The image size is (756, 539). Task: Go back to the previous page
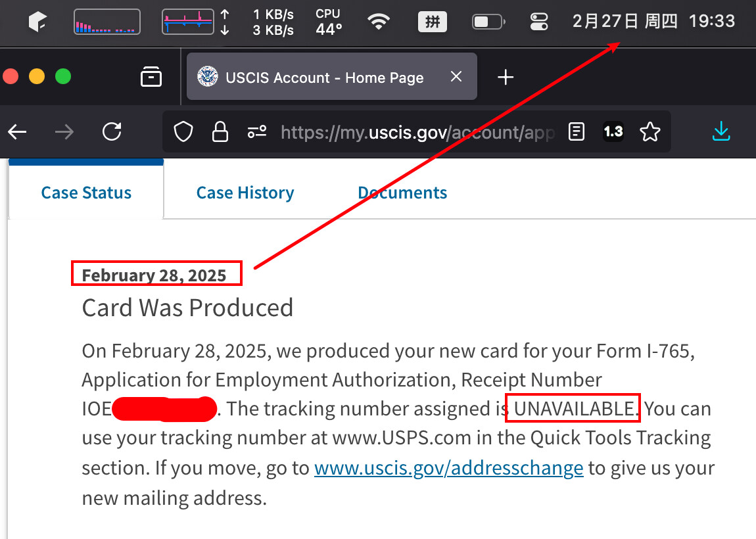click(x=18, y=132)
